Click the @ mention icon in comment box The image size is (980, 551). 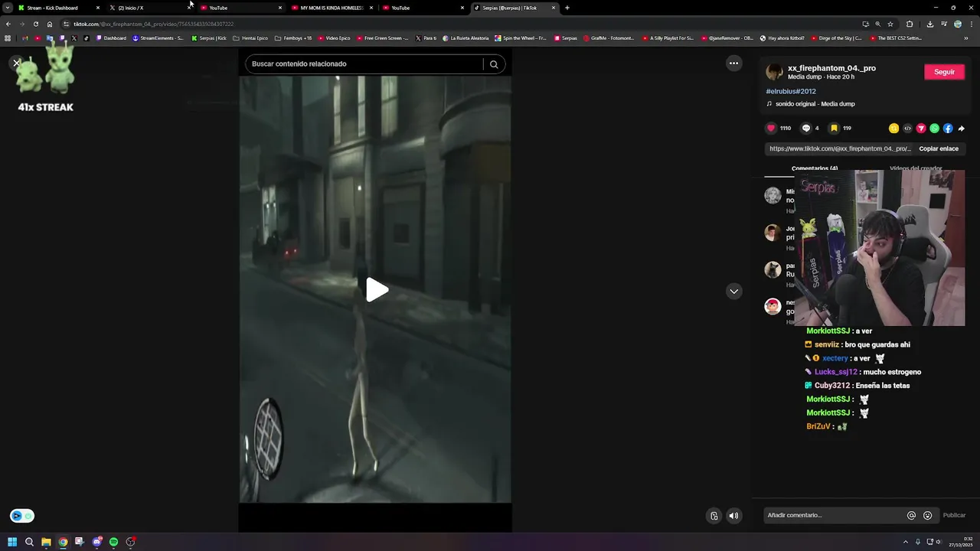click(x=911, y=515)
